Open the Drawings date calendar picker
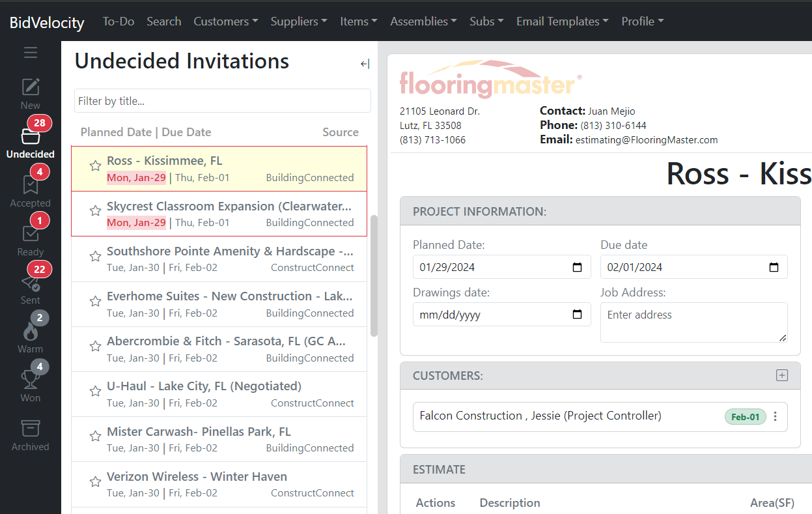 577,315
